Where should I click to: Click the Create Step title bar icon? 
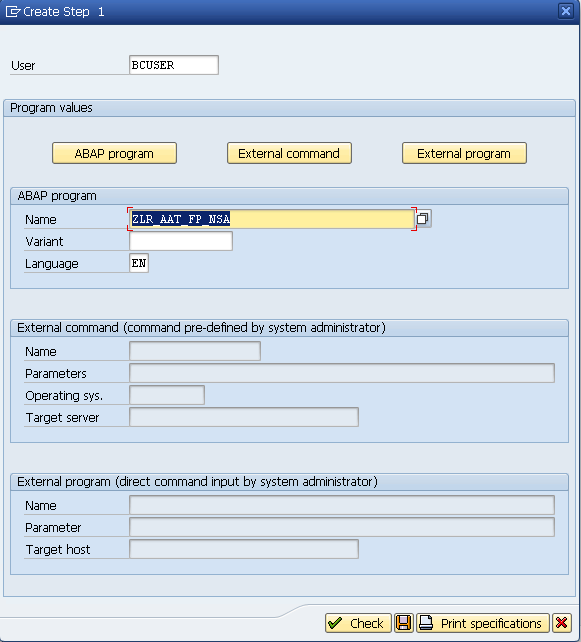[12, 11]
